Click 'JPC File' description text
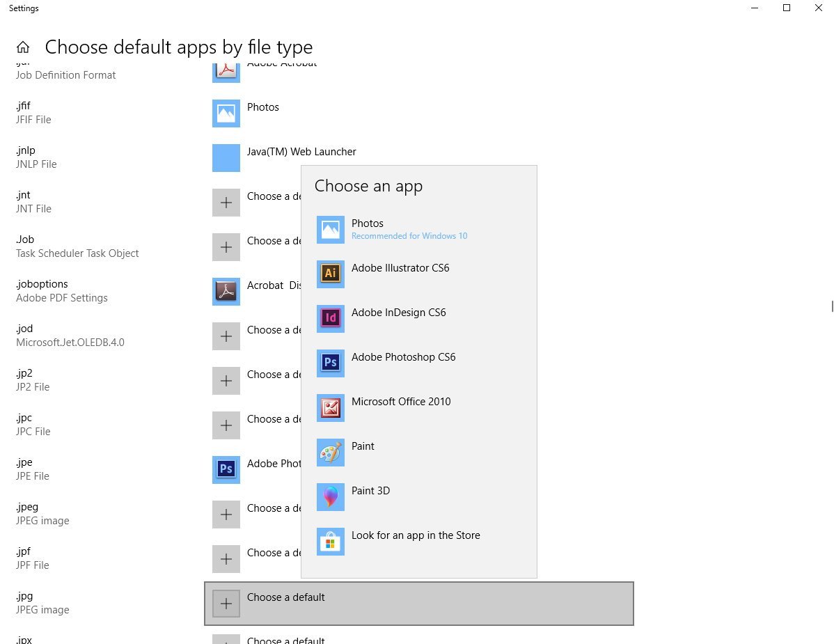This screenshot has width=834, height=644. tap(33, 432)
